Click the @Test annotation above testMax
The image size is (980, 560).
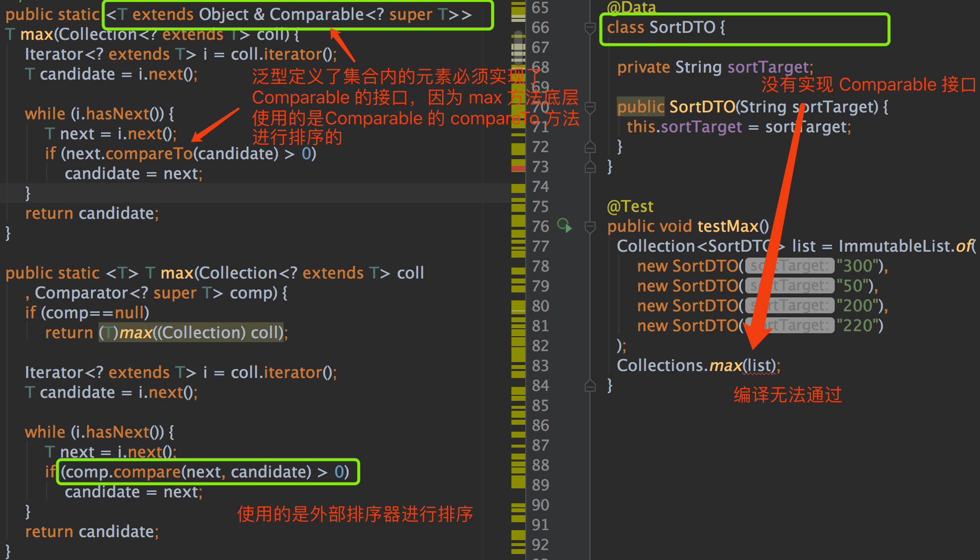point(630,206)
